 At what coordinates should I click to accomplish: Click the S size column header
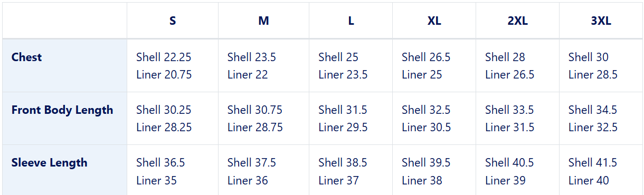pos(173,21)
